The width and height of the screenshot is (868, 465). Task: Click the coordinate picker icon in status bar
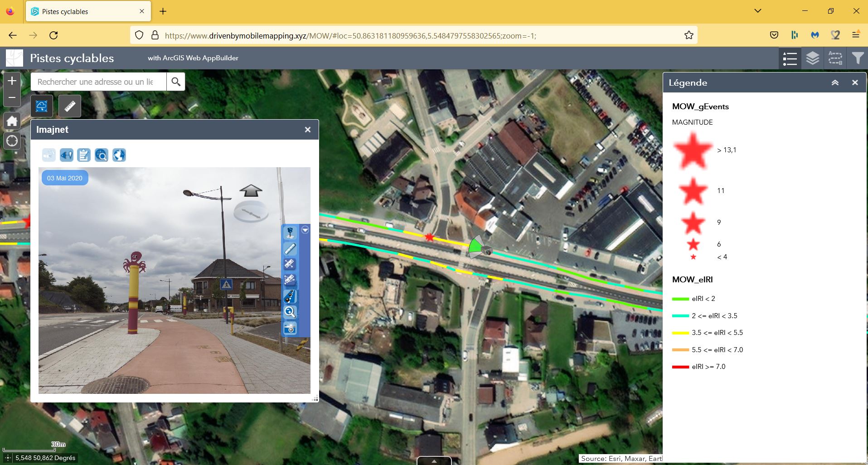pyautogui.click(x=8, y=458)
